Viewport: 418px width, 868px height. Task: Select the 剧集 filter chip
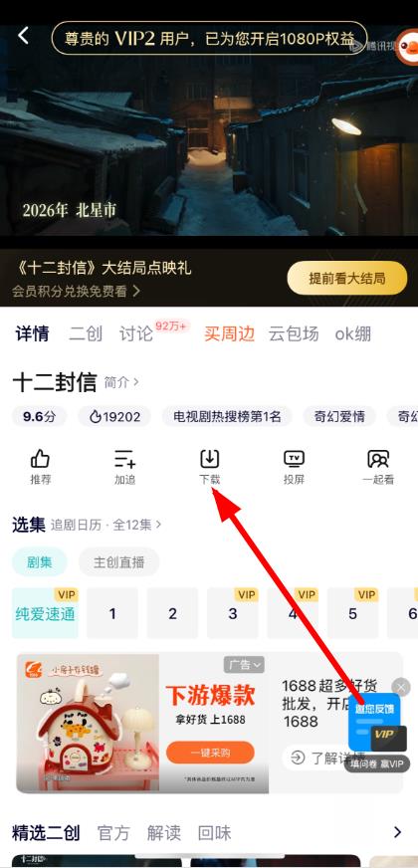click(39, 562)
